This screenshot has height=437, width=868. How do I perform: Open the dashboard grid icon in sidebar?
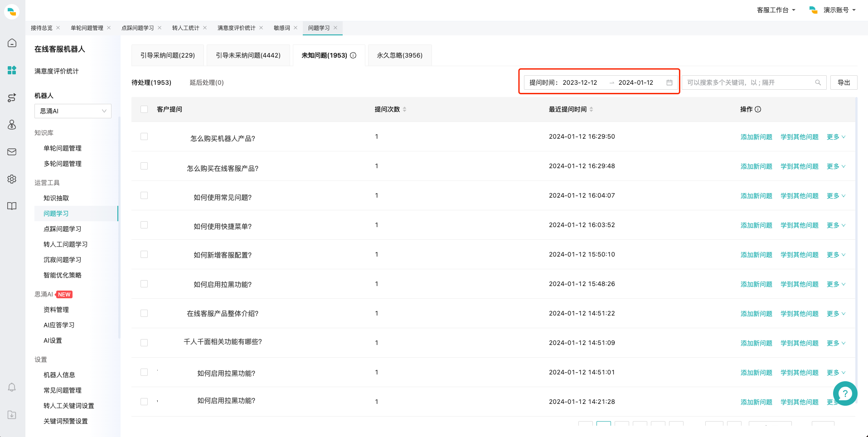(12, 70)
